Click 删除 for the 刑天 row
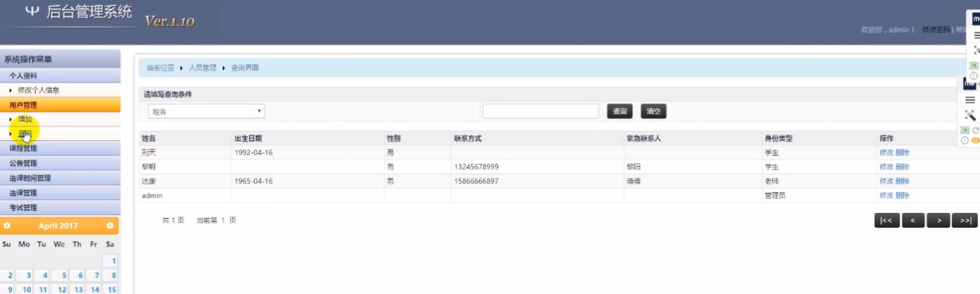 (x=902, y=153)
